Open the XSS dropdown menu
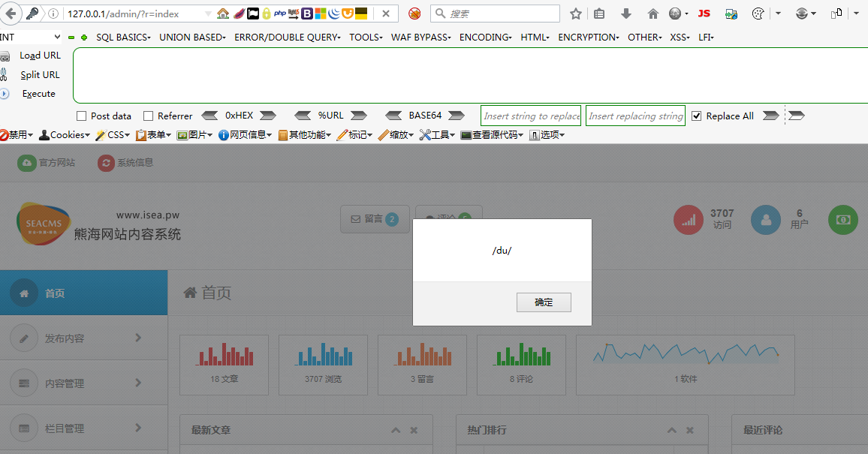This screenshot has height=454, width=868. click(680, 37)
